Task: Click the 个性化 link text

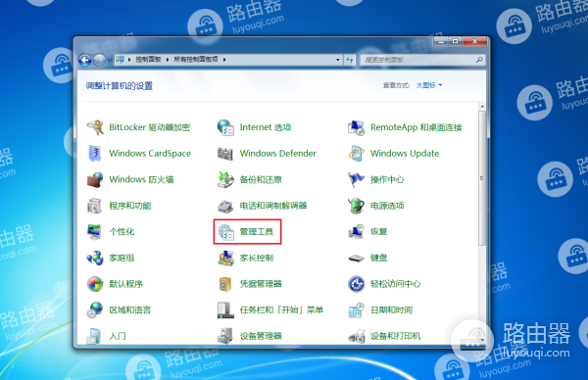Action: (x=122, y=231)
